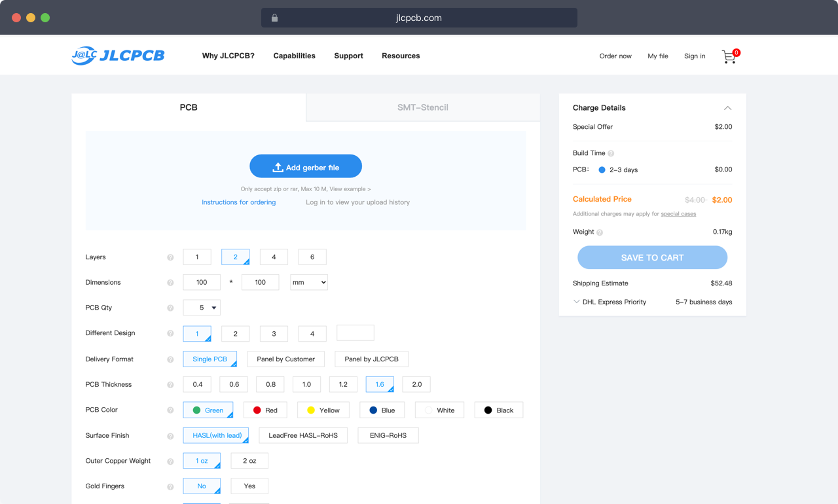Select Single PCB delivery format
838x504 pixels.
point(210,359)
